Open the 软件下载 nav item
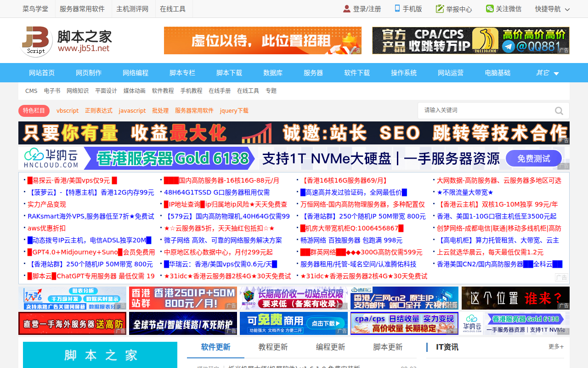The image size is (588, 368). point(357,73)
